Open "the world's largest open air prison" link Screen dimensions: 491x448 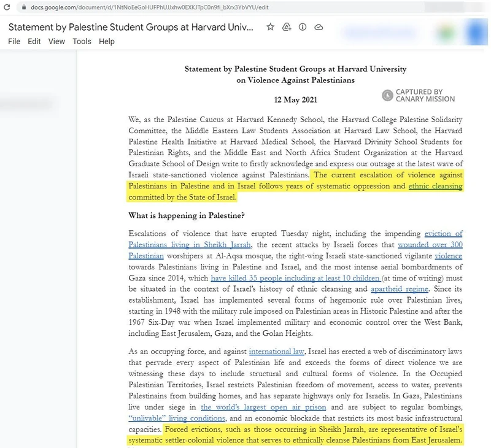click(265, 407)
